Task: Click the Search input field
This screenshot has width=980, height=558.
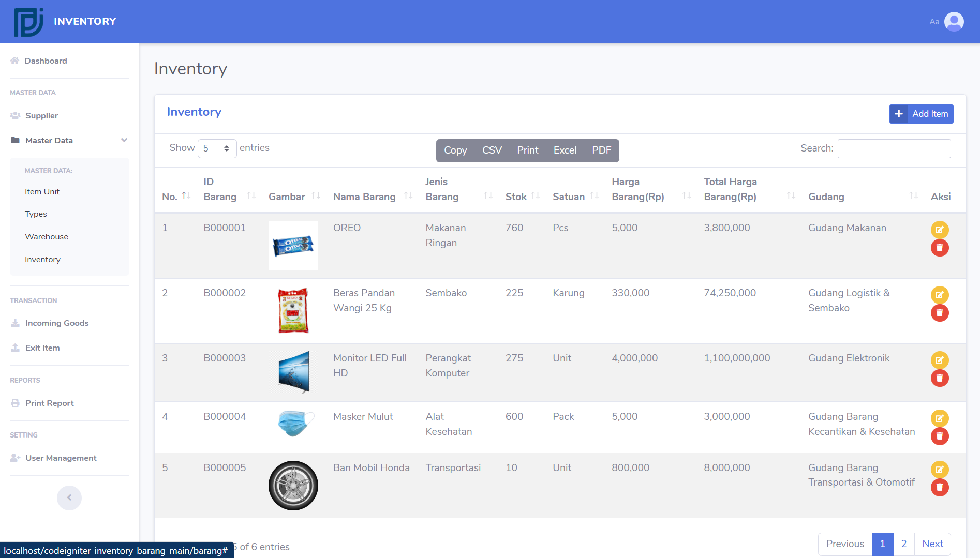Action: (x=894, y=149)
